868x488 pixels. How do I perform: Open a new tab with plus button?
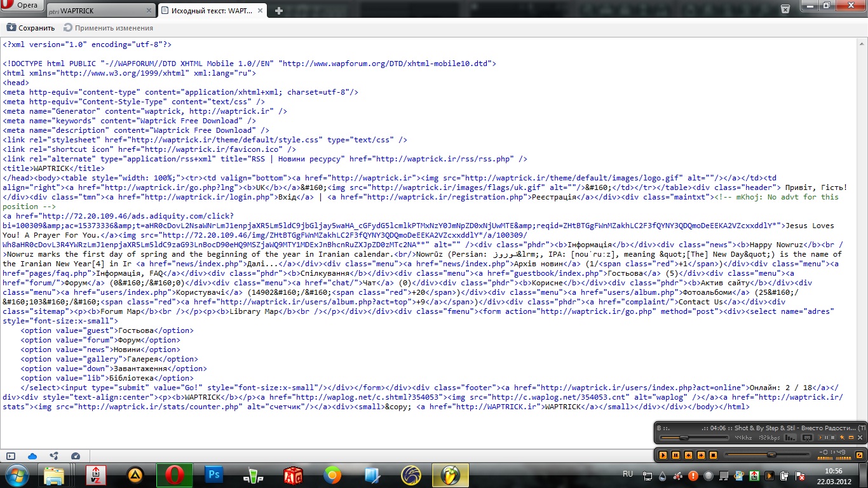click(x=278, y=11)
